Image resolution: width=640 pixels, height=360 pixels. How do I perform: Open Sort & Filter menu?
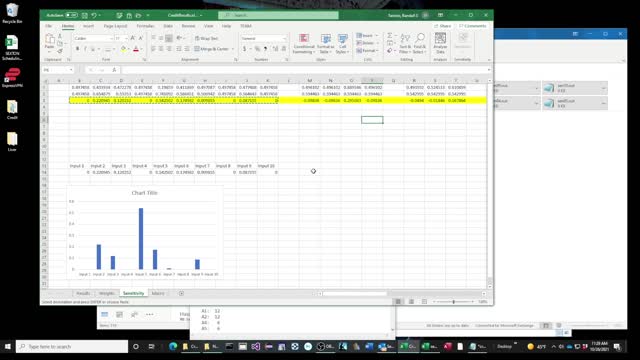click(x=404, y=44)
